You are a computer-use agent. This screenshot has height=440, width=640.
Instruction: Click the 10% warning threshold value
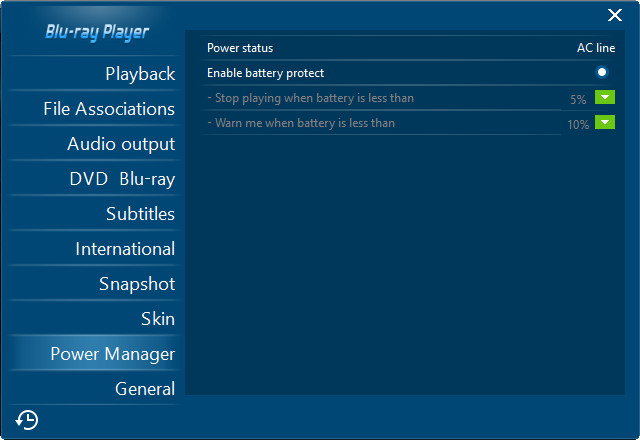pos(578,124)
